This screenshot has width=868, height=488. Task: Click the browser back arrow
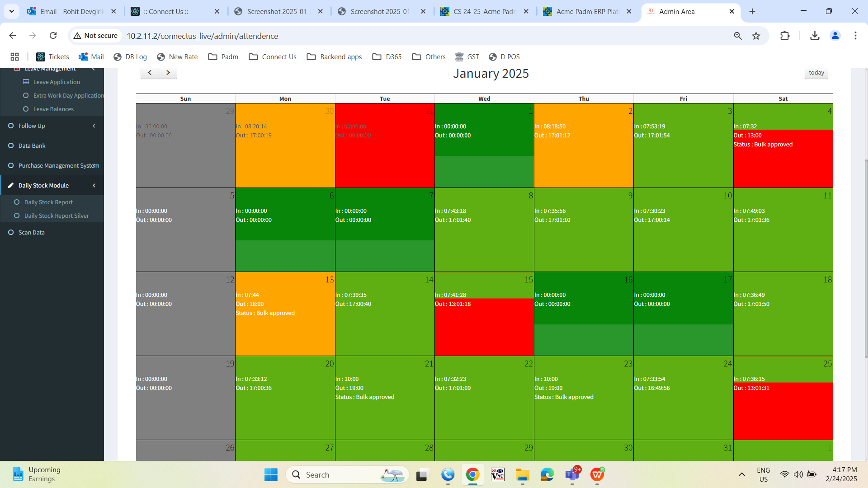tap(13, 36)
